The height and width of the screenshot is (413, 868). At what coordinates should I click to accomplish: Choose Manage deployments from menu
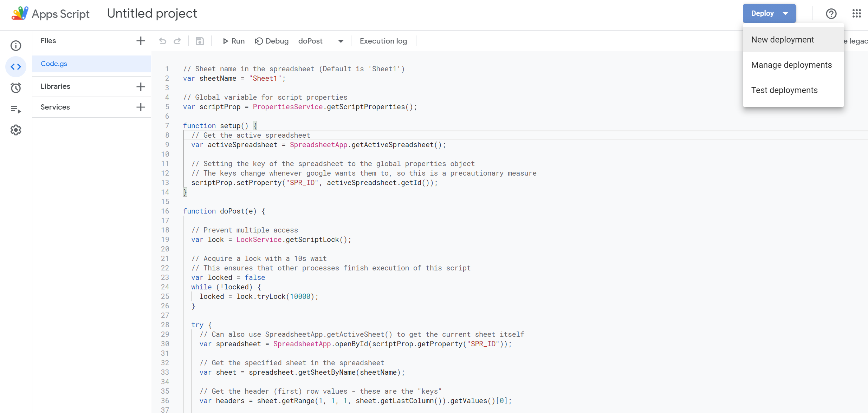[791, 65]
